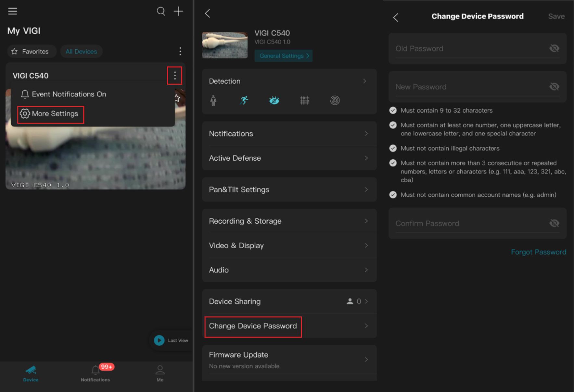The image size is (574, 392).
Task: Click the gear icon beside More Settings
Action: pos(25,114)
